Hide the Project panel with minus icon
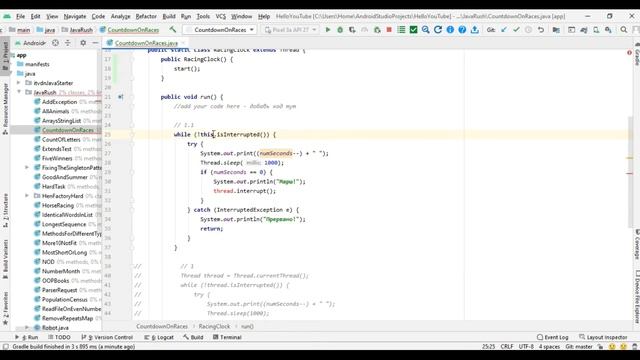Viewport: 640px width, 360px height. [95, 43]
